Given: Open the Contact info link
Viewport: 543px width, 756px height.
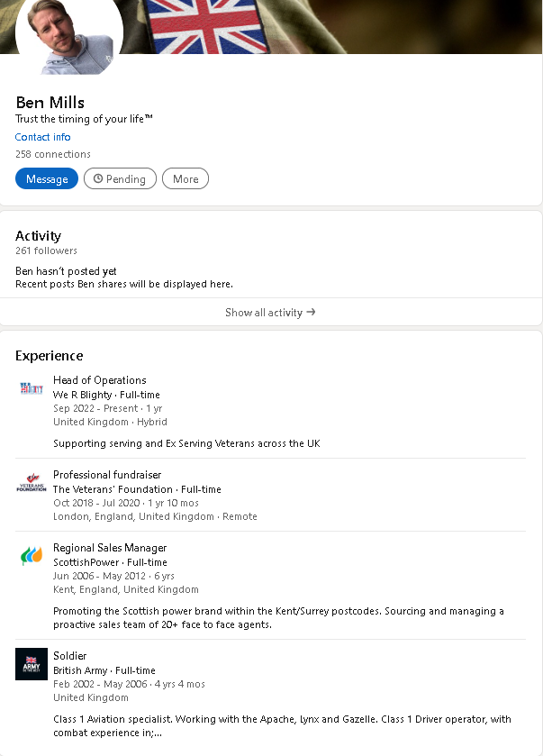Looking at the screenshot, I should [43, 137].
